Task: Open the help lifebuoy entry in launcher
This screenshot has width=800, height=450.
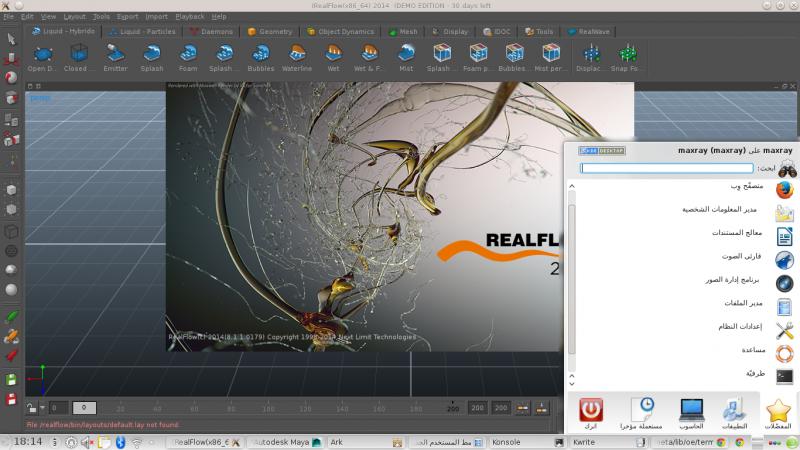Action: click(x=785, y=354)
